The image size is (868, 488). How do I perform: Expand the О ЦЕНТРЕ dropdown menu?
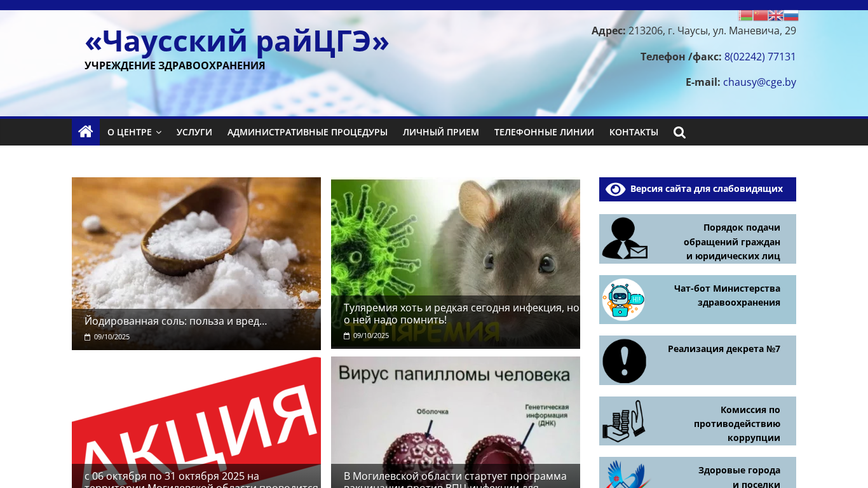click(134, 132)
